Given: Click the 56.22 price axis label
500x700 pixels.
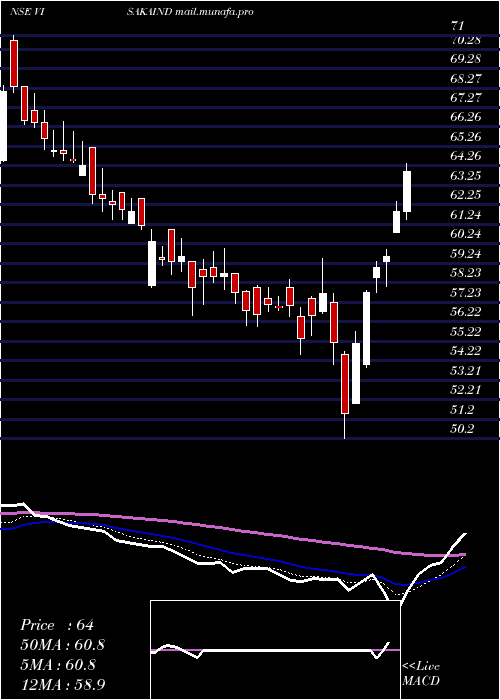Looking at the screenshot, I should click(466, 312).
